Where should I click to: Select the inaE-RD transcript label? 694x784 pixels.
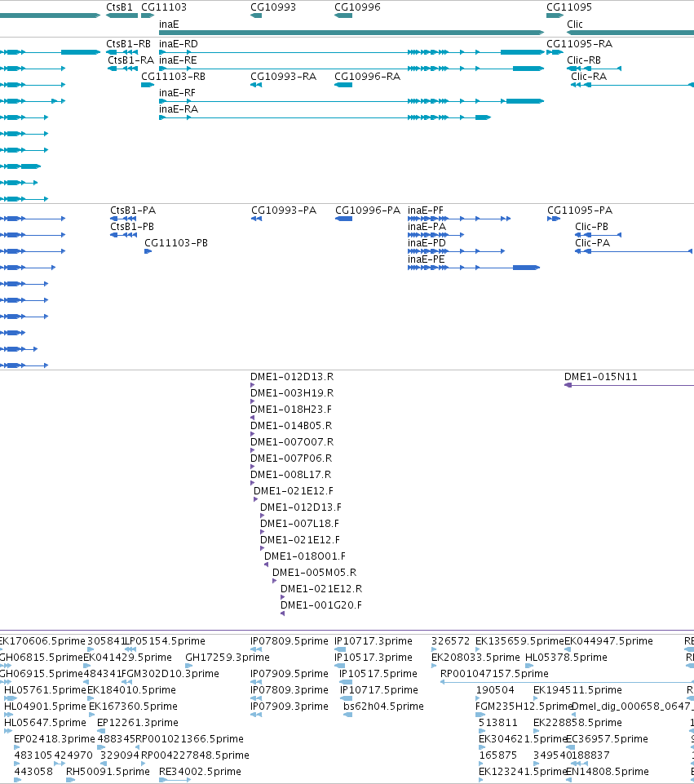point(179,44)
